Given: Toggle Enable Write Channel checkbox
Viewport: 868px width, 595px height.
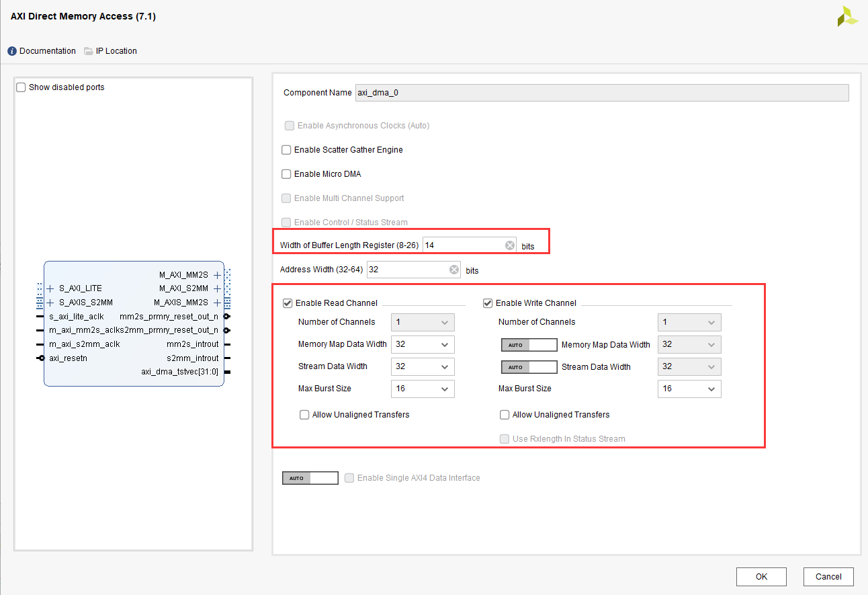Looking at the screenshot, I should [488, 303].
